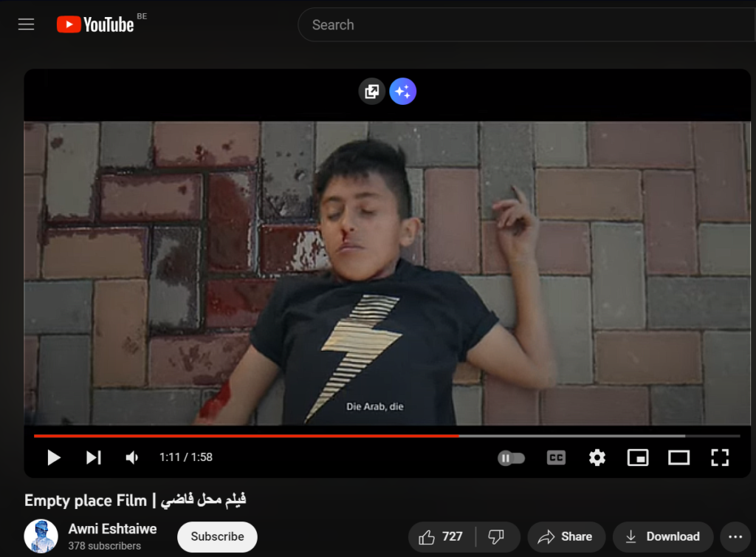
Task: Click the Search input field
Action: pyautogui.click(x=526, y=24)
